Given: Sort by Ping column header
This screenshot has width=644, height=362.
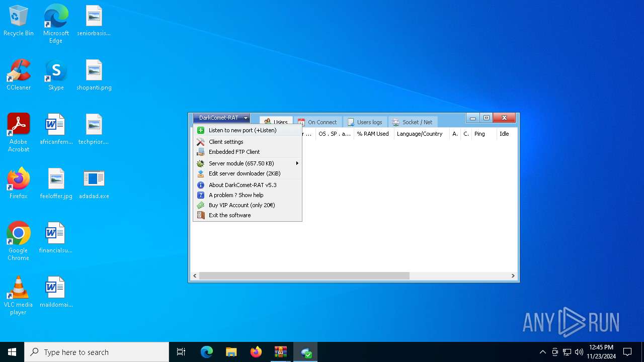Looking at the screenshot, I should (x=484, y=134).
